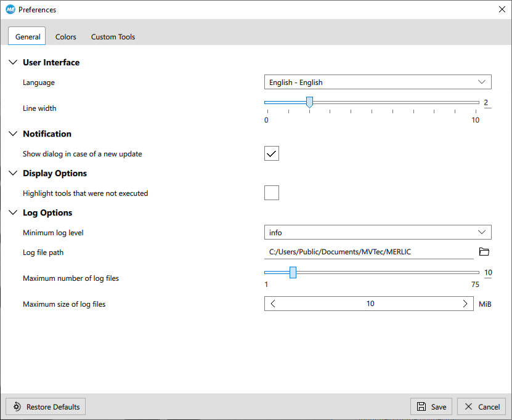Switch to the Colors tab
Image resolution: width=512 pixels, height=420 pixels.
[x=66, y=36]
